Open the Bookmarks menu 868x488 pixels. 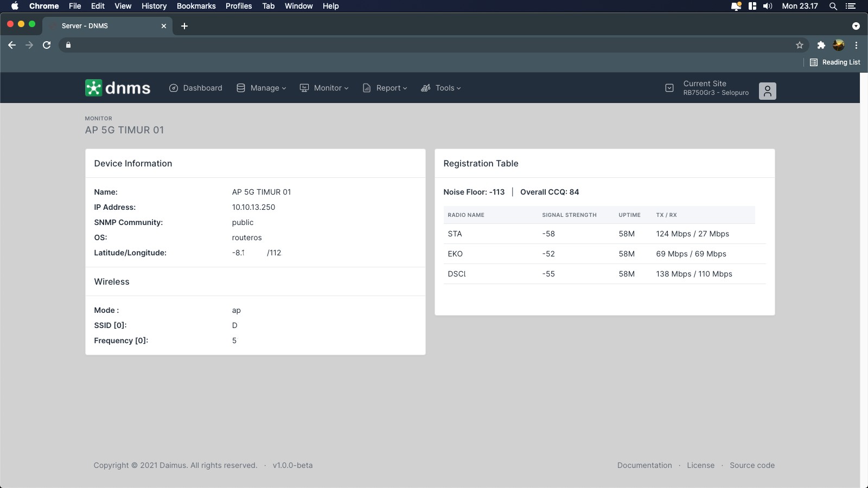[196, 6]
